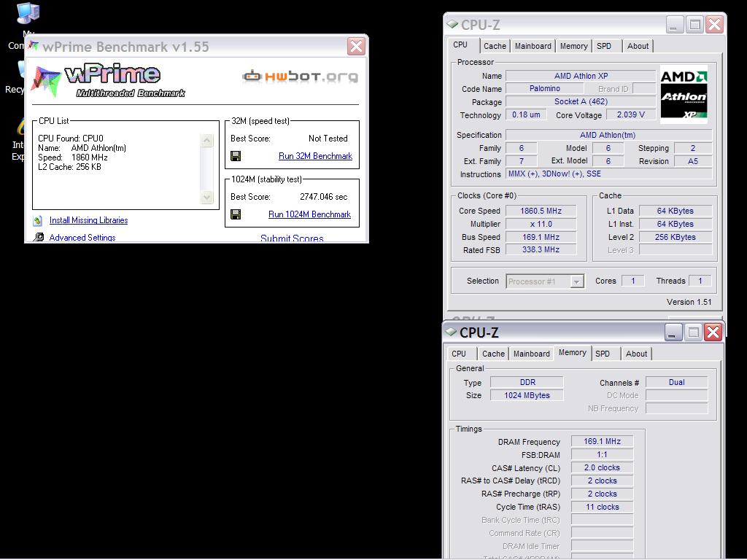This screenshot has height=560, width=747.
Task: Click the Channels # value Dual
Action: click(676, 382)
